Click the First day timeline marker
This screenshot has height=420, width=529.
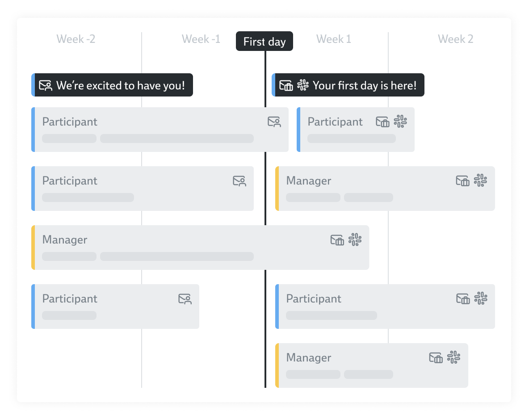tap(264, 42)
